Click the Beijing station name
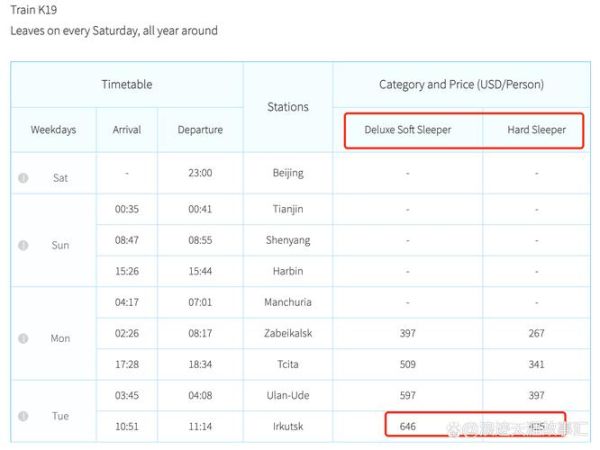 click(x=288, y=173)
